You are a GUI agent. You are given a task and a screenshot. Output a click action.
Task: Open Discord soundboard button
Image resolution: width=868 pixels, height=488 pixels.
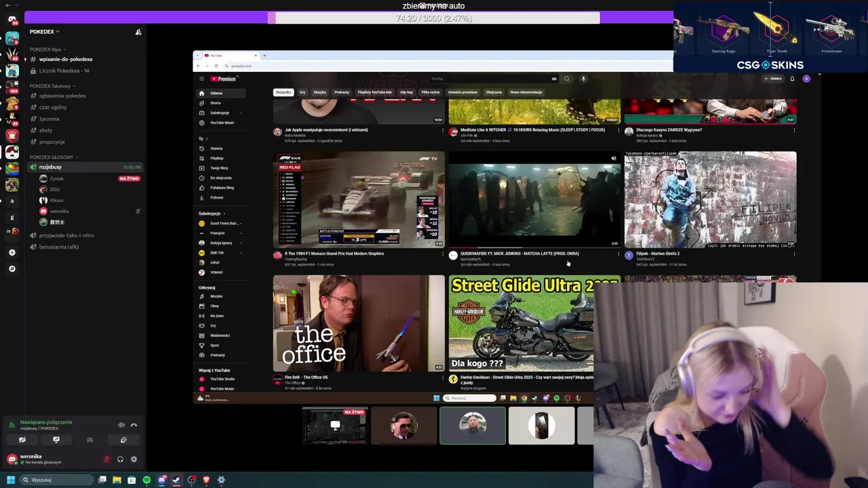pos(123,440)
